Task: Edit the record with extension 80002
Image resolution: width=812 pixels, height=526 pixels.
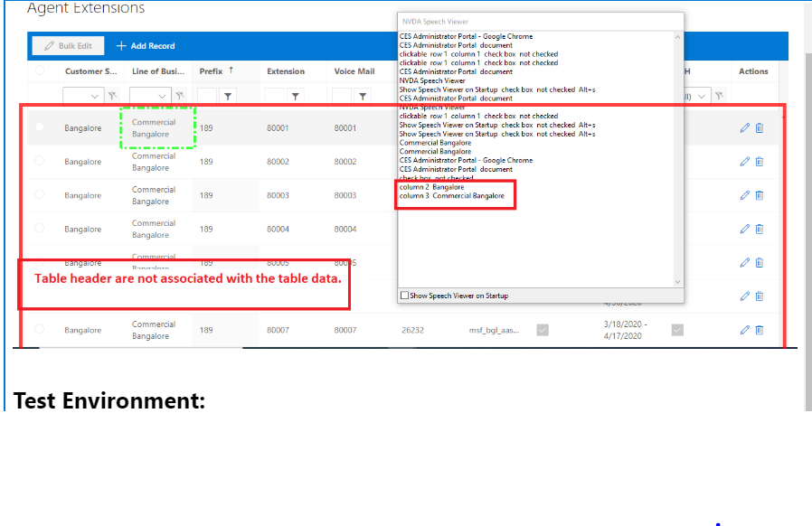Action: click(745, 162)
